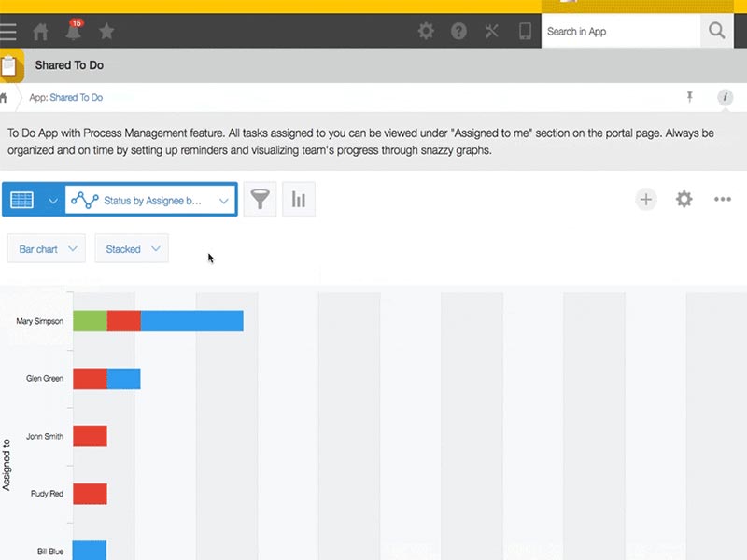Open the Status by Assignee view dropdown
Screen dimensions: 747x560
[x=150, y=200]
